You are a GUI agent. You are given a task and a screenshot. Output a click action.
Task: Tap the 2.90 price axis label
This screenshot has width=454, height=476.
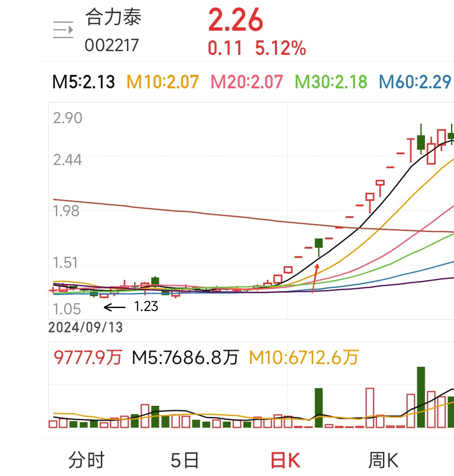pyautogui.click(x=68, y=118)
